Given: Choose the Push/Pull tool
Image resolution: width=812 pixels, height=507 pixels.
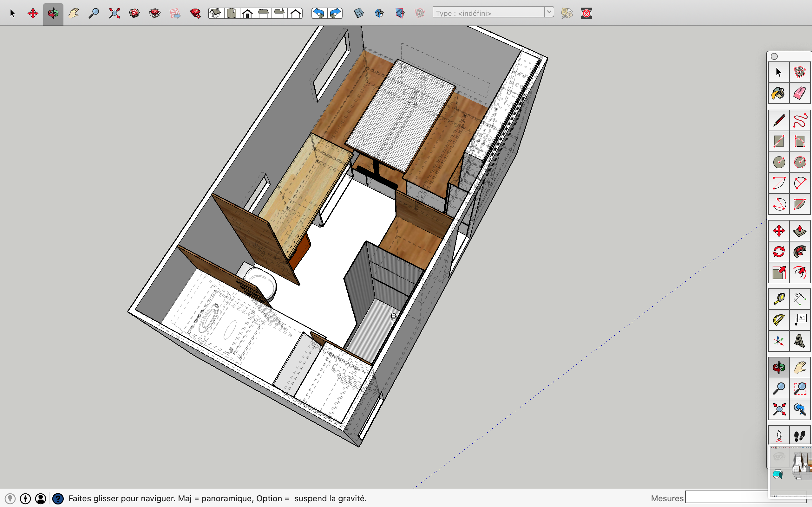Looking at the screenshot, I should point(800,231).
